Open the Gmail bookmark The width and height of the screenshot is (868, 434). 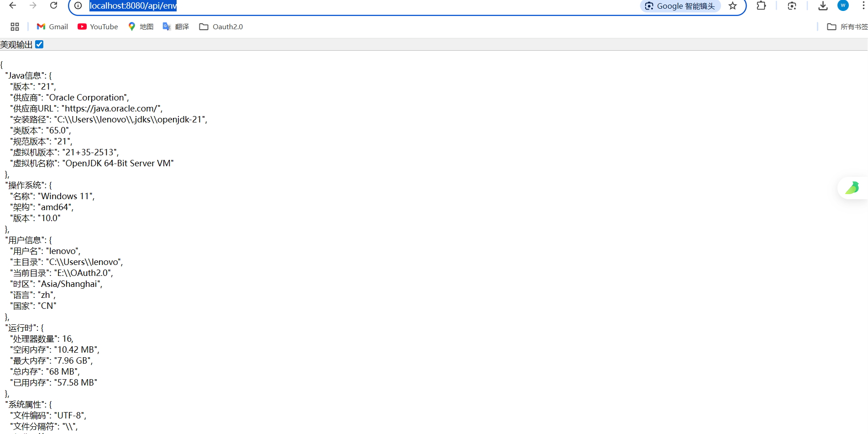[52, 26]
